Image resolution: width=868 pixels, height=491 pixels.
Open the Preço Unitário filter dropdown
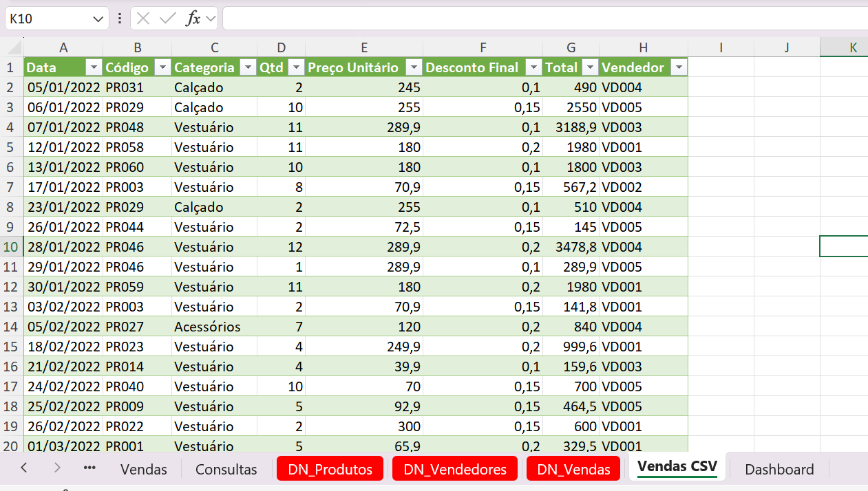(414, 67)
